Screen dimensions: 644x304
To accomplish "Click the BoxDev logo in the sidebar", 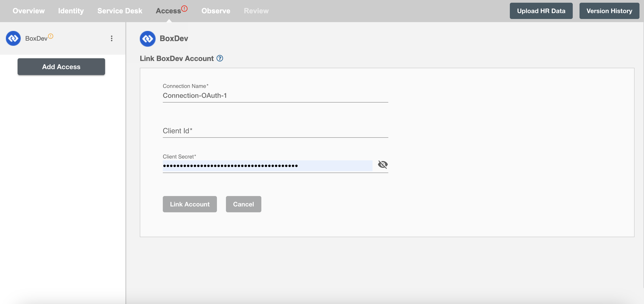I will (13, 38).
